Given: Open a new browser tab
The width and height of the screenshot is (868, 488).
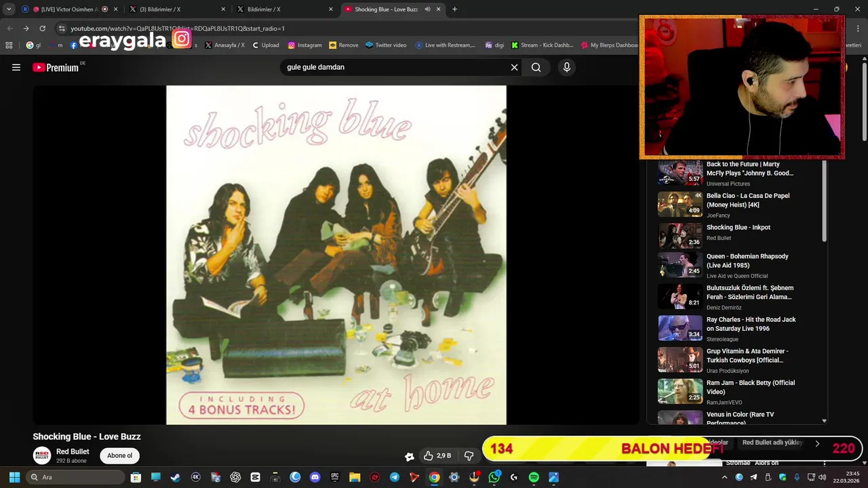Looking at the screenshot, I should pyautogui.click(x=454, y=9).
